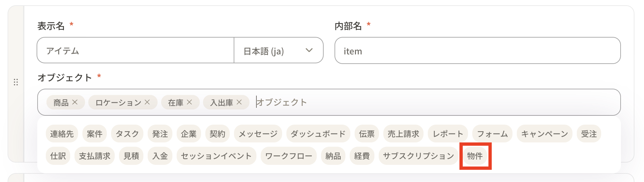
Task: Remove the 商品 tag with its X
Action: [75, 102]
